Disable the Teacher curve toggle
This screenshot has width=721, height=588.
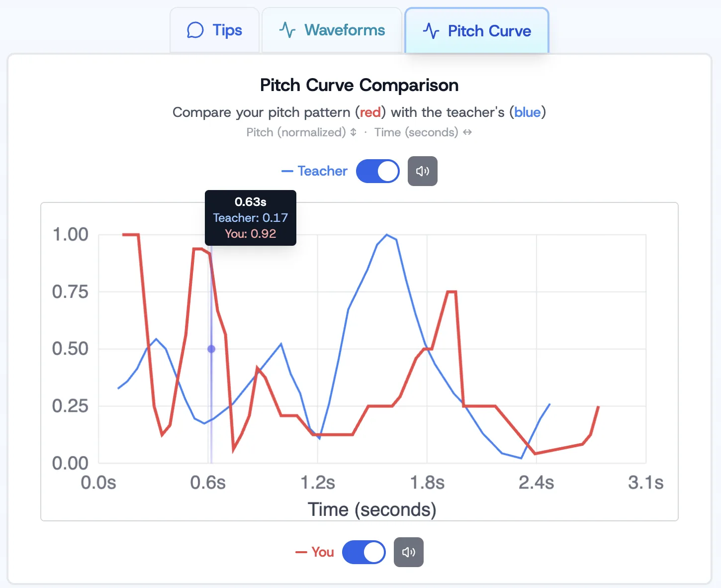[x=377, y=171]
